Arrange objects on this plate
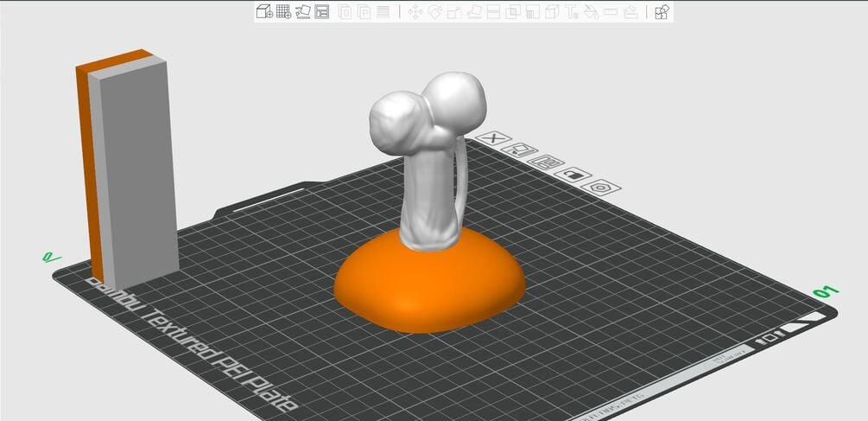 545,163
